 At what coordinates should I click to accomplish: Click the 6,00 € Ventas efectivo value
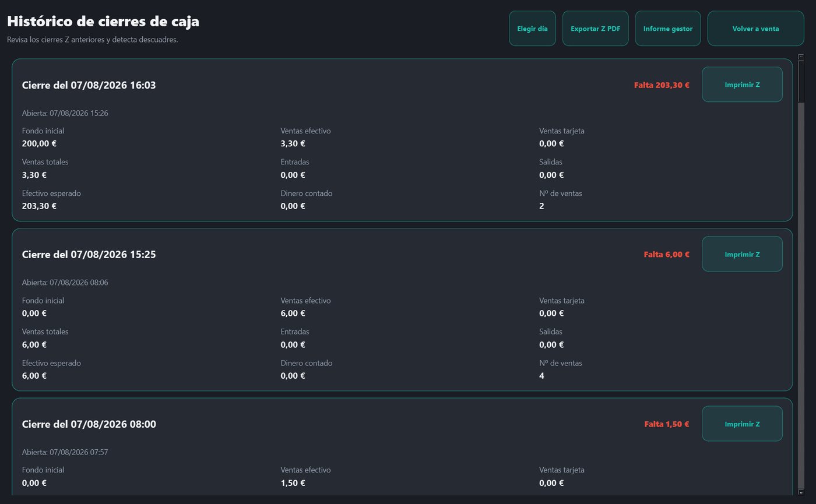(x=293, y=313)
